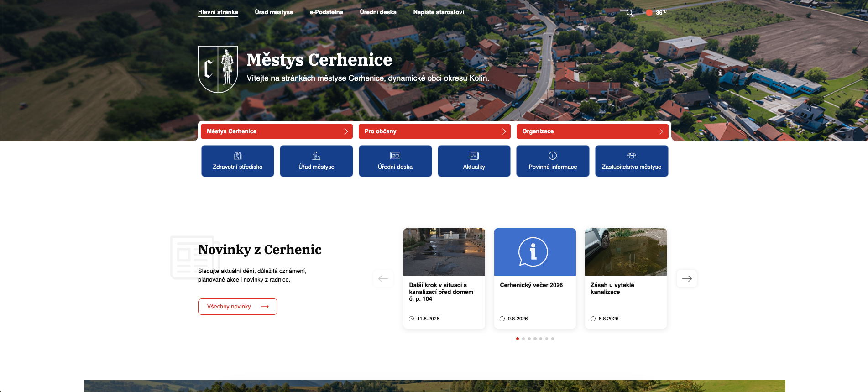868x392 pixels.
Task: Click date 11.8.2026 on news card
Action: click(428, 319)
